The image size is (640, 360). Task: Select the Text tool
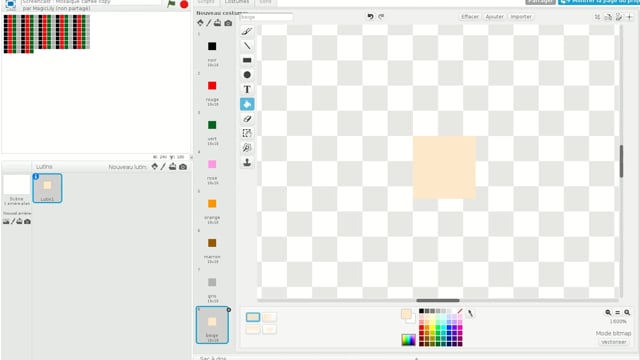247,89
